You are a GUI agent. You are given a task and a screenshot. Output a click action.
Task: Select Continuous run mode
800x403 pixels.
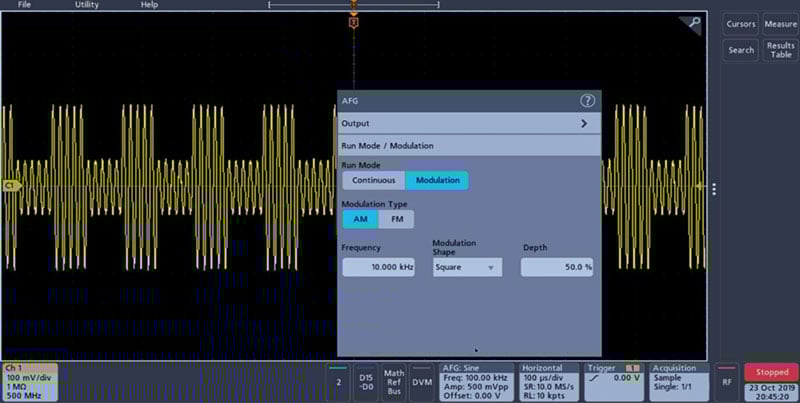click(373, 181)
